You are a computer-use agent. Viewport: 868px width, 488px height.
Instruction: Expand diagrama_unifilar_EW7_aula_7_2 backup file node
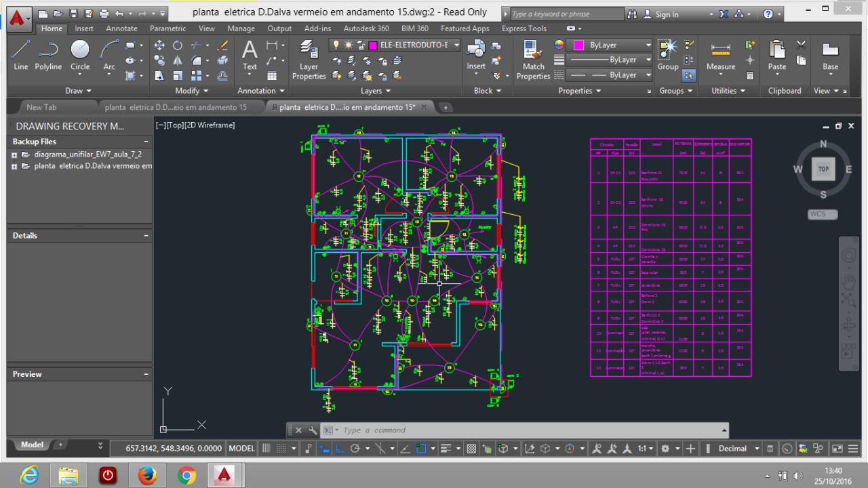click(x=14, y=155)
